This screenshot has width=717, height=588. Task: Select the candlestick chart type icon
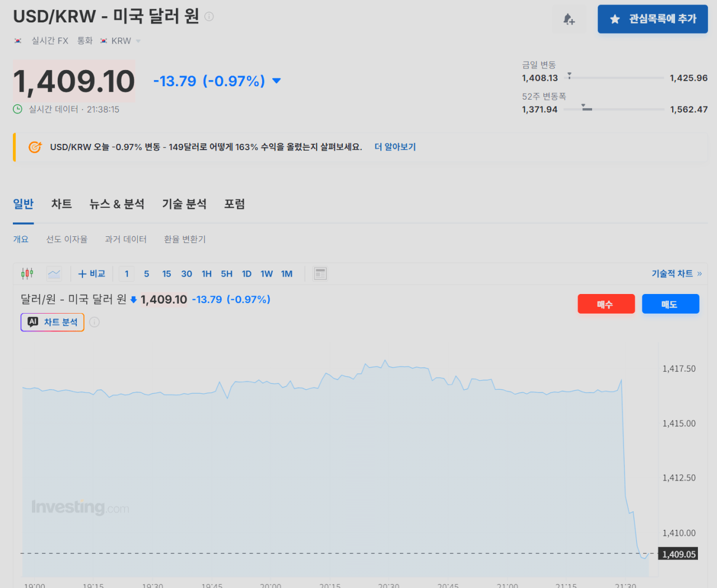click(27, 273)
